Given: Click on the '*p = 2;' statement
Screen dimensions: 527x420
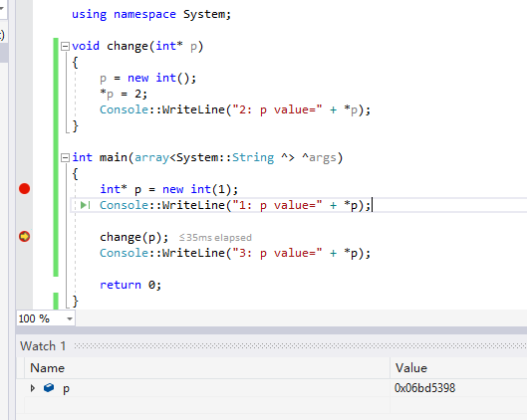Looking at the screenshot, I should click(x=124, y=94).
